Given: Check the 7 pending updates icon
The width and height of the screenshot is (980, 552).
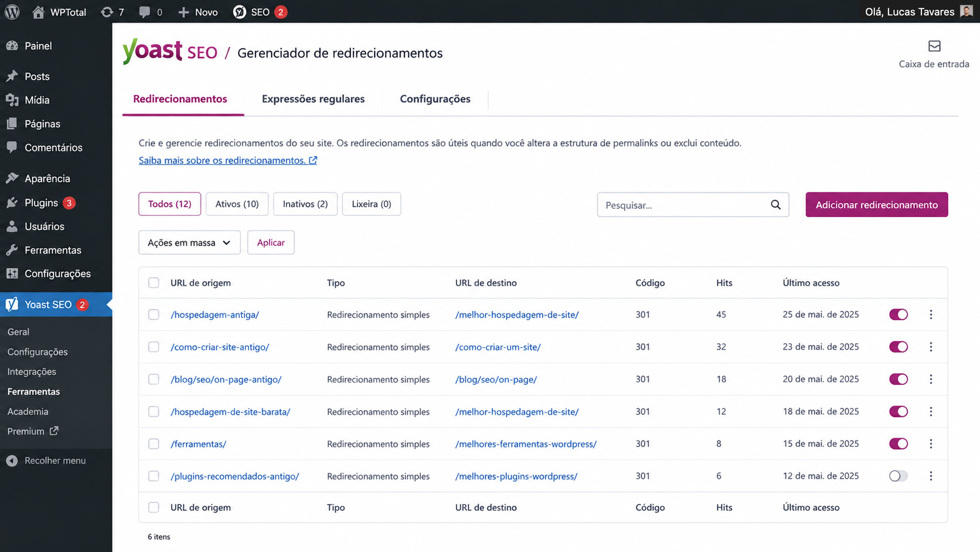Looking at the screenshot, I should [x=107, y=12].
